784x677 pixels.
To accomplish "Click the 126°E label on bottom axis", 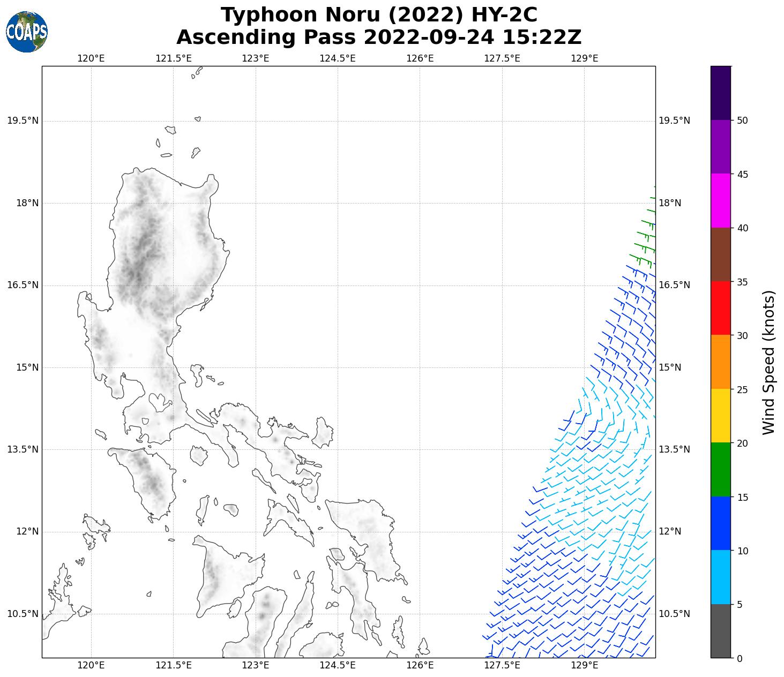I will pos(420,666).
